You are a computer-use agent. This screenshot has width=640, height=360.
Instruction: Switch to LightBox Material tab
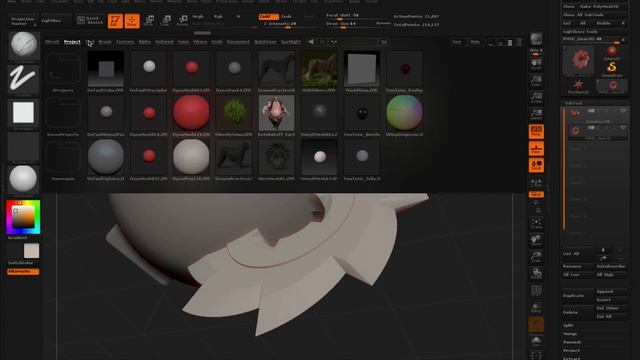164,42
